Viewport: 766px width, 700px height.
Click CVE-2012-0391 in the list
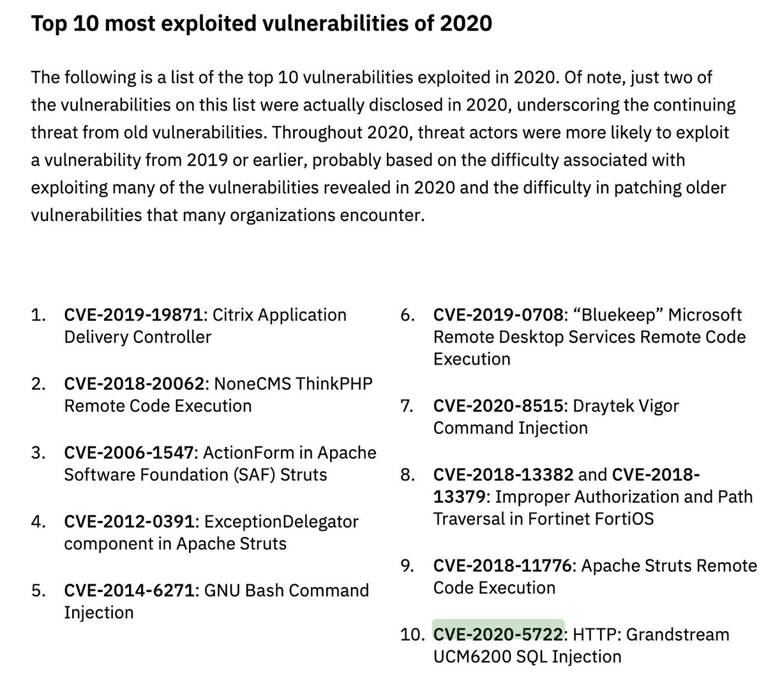pos(129,522)
